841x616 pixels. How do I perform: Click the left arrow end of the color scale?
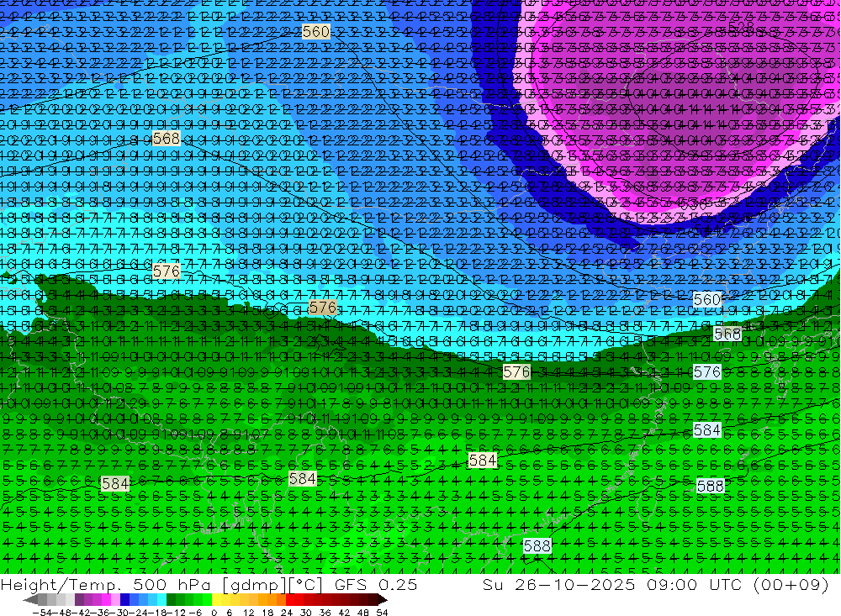pyautogui.click(x=30, y=600)
